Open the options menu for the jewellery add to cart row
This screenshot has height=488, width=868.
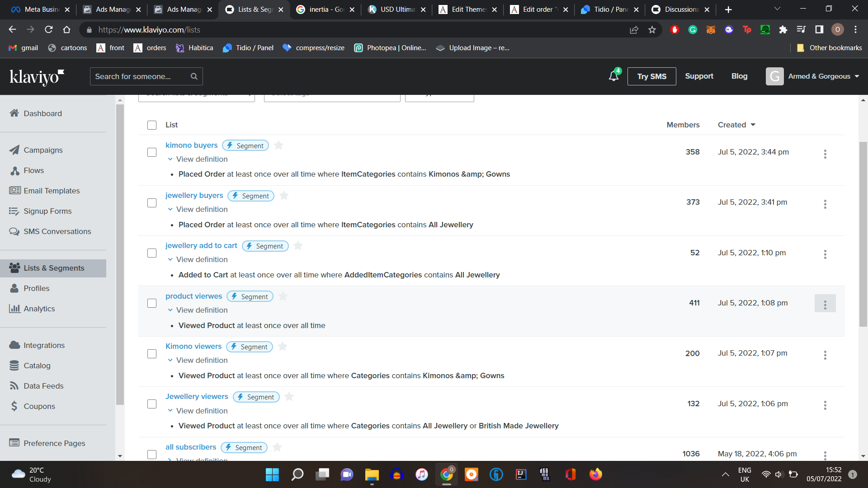pyautogui.click(x=825, y=254)
